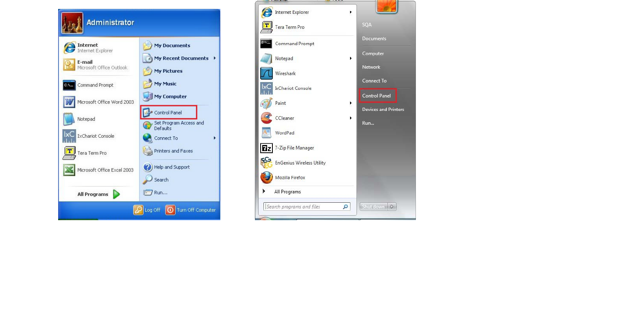The image size is (644, 327).
Task: Open Microsoft Office Word 2003 icon
Action: 69,102
